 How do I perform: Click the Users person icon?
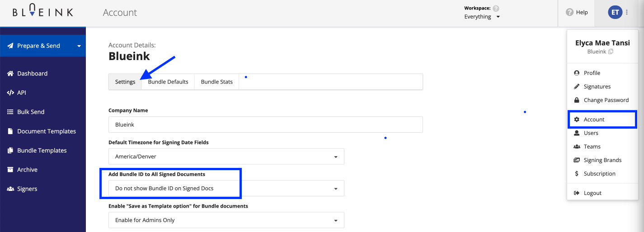(577, 133)
